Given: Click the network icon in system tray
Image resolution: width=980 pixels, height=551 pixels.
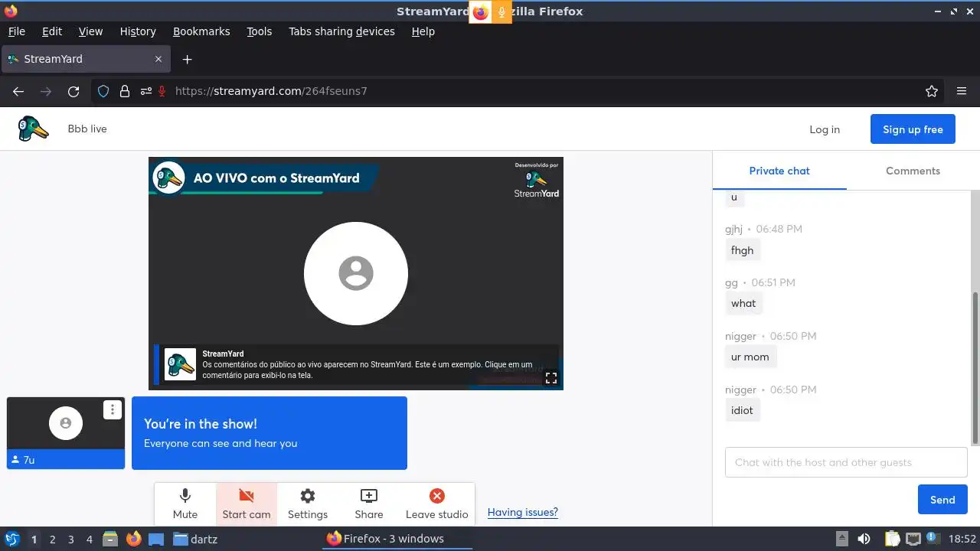Looking at the screenshot, I should pos(913,539).
